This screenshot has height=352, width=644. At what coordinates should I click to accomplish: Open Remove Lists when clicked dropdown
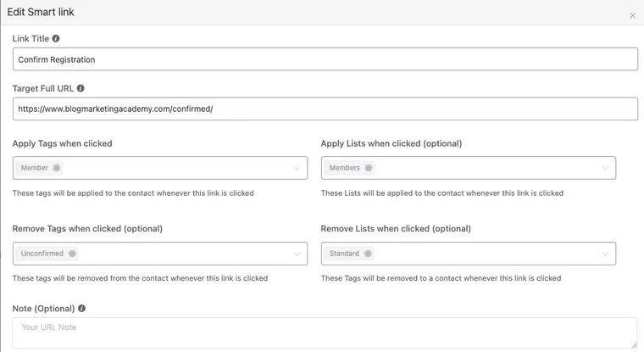[x=605, y=254]
